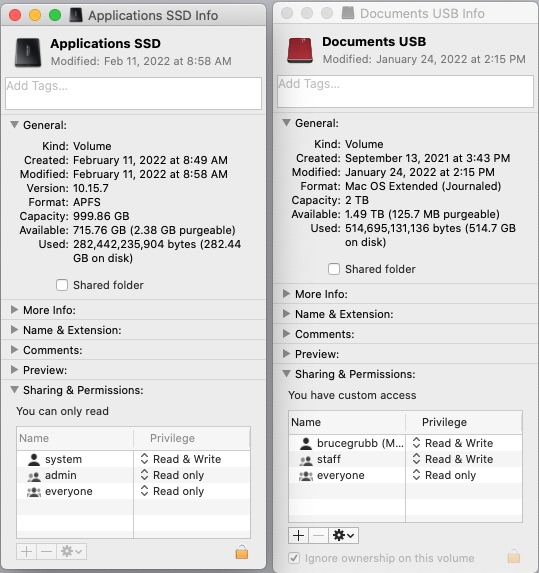Click the small drive icon in Documents USB title bar

click(x=348, y=13)
